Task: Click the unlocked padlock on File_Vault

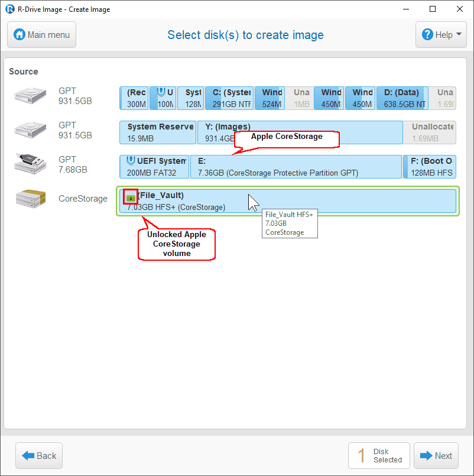Action: click(x=131, y=197)
